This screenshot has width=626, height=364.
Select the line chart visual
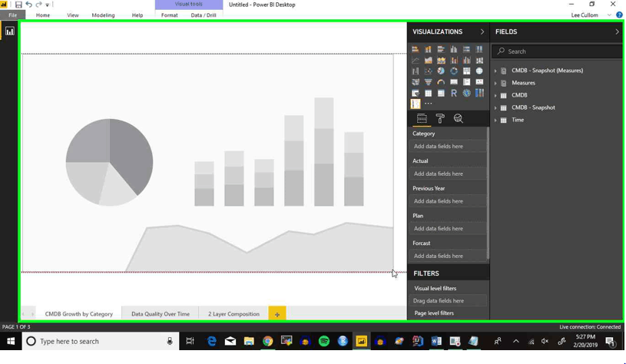coord(416,60)
